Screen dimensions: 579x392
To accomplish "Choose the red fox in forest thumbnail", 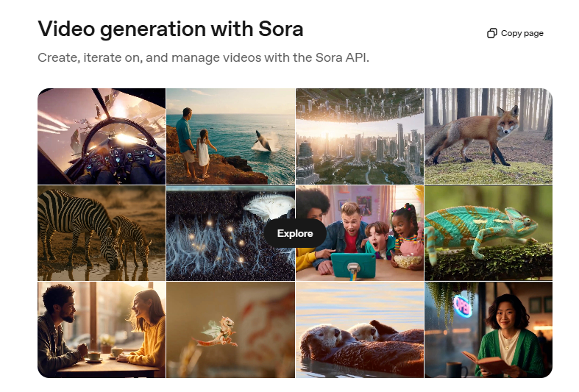I will pyautogui.click(x=489, y=136).
